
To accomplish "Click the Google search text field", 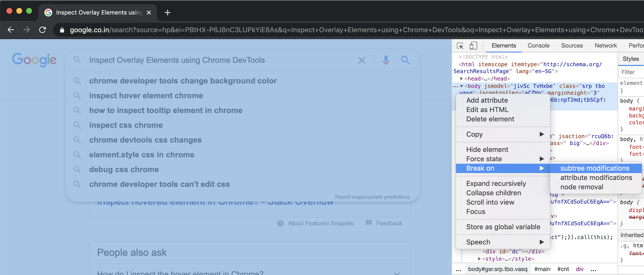I will [x=220, y=60].
